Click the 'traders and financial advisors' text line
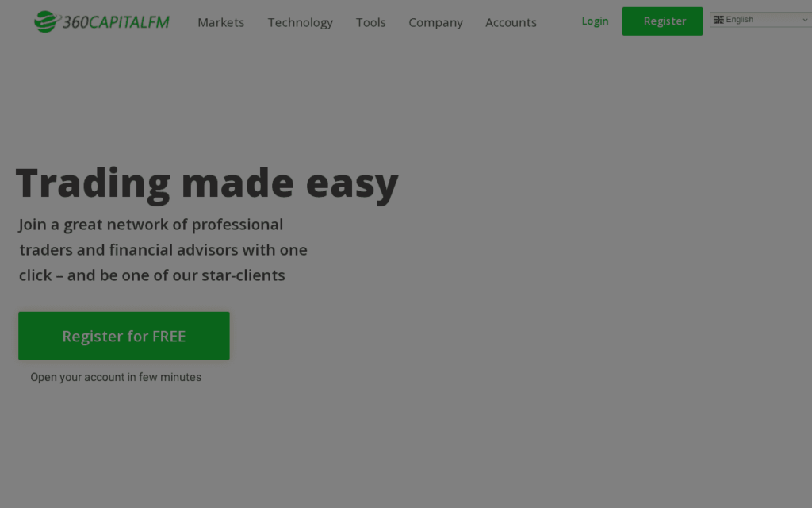 click(163, 250)
